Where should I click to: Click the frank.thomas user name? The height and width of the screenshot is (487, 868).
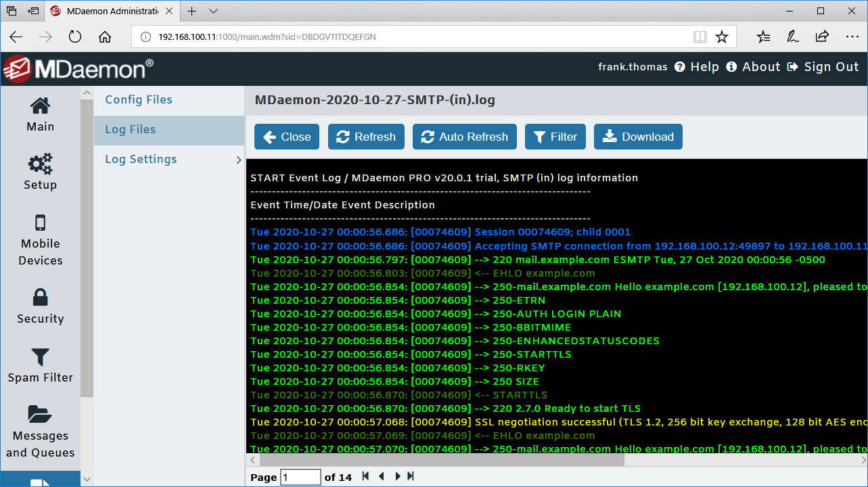[633, 67]
